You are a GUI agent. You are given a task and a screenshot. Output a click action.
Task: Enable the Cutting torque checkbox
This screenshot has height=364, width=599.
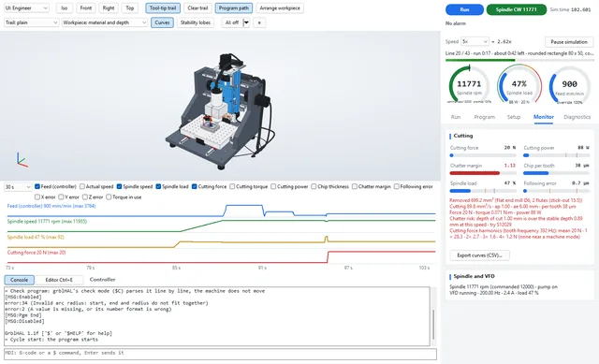coord(232,186)
